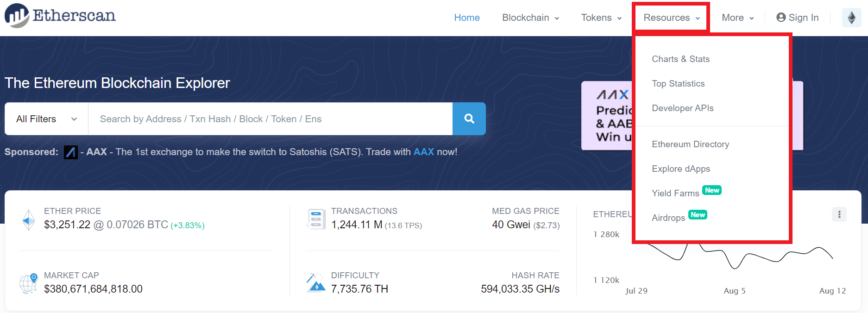Screen dimensions: 868x313
Task: Open the Blockchain dropdown menu
Action: pyautogui.click(x=530, y=17)
